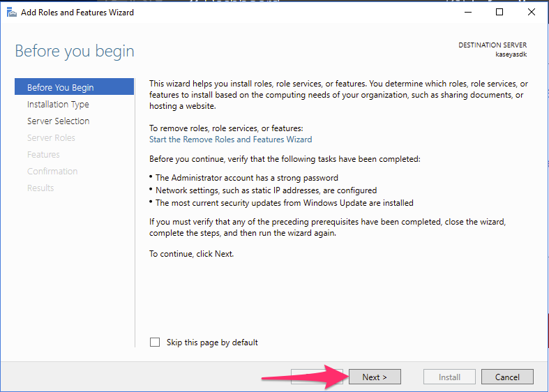Image resolution: width=549 pixels, height=392 pixels.
Task: Click the greyed-out Install button
Action: coord(449,377)
